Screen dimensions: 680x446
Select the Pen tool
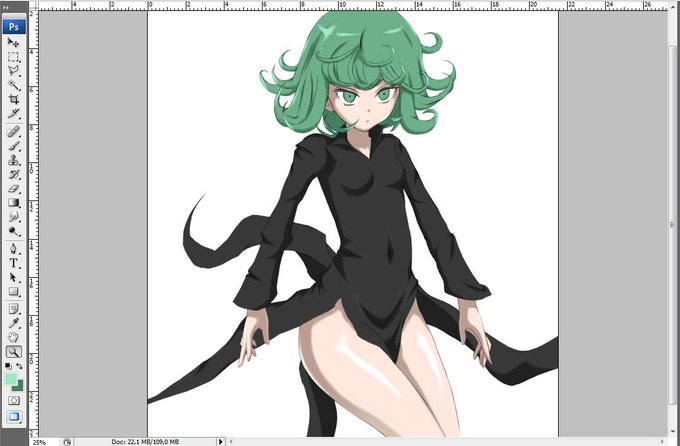click(x=13, y=249)
